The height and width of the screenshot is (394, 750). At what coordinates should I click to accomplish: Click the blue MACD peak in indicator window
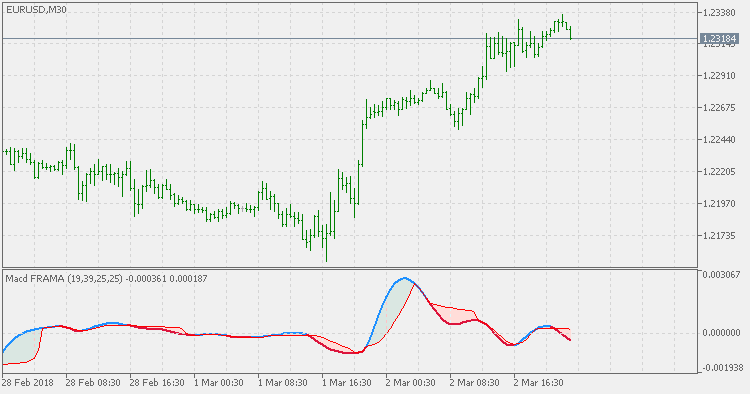405,278
